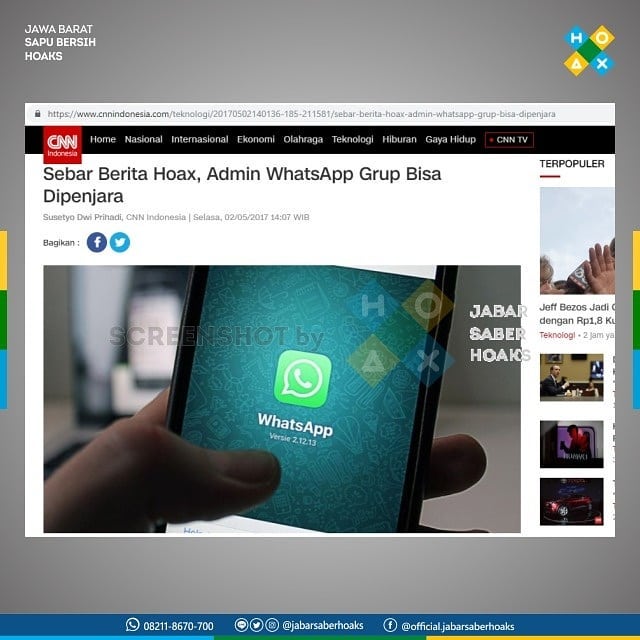The height and width of the screenshot is (640, 640).
Task: Click author name Susetyo Dwi Prihadi
Action: click(82, 217)
